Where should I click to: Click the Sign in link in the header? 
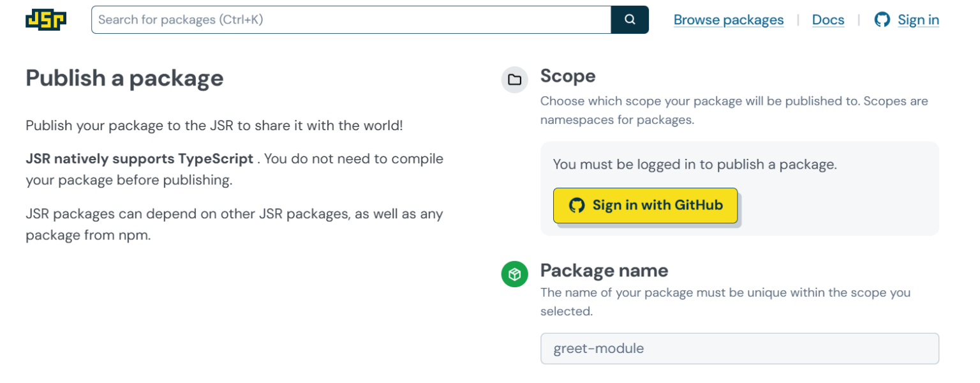click(918, 20)
